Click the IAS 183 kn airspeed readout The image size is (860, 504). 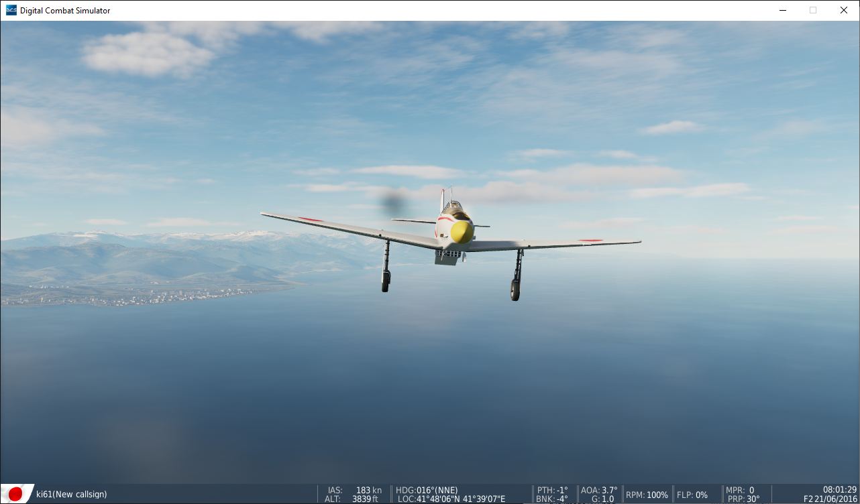coord(354,491)
